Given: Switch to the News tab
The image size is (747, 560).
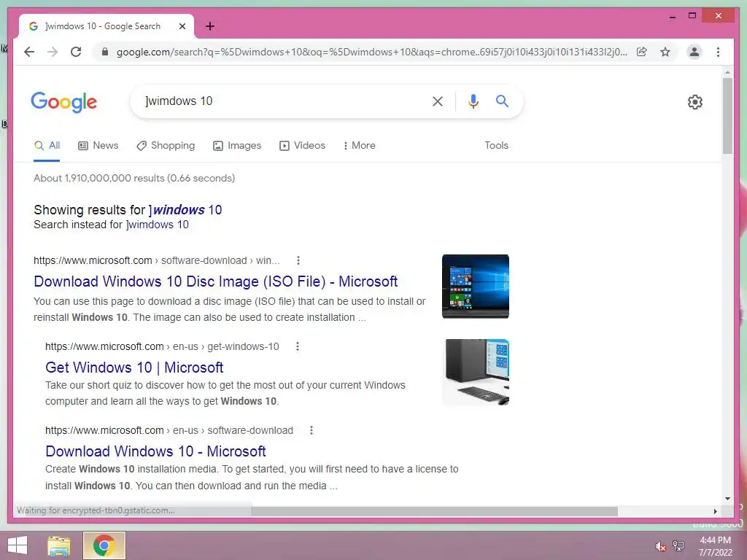Looking at the screenshot, I should click(98, 146).
